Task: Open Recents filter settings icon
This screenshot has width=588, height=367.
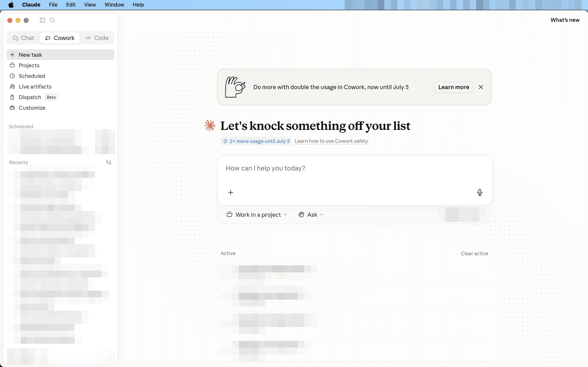Action: pyautogui.click(x=109, y=162)
